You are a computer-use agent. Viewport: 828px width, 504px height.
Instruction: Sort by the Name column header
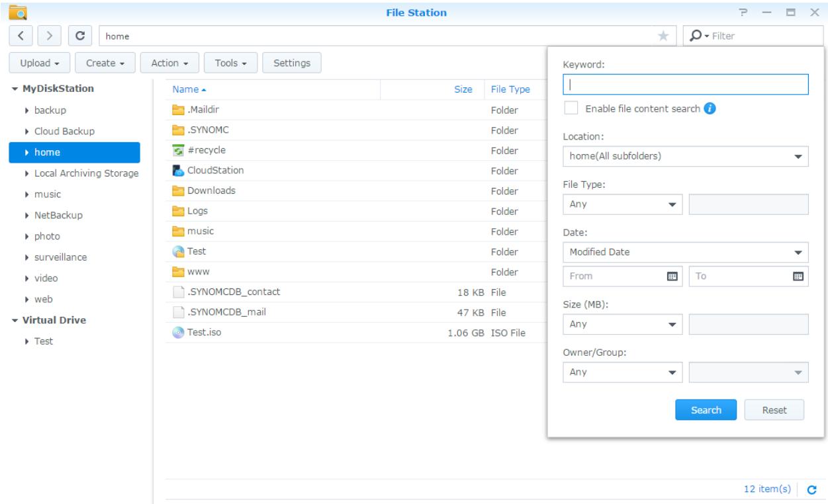pyautogui.click(x=273, y=89)
